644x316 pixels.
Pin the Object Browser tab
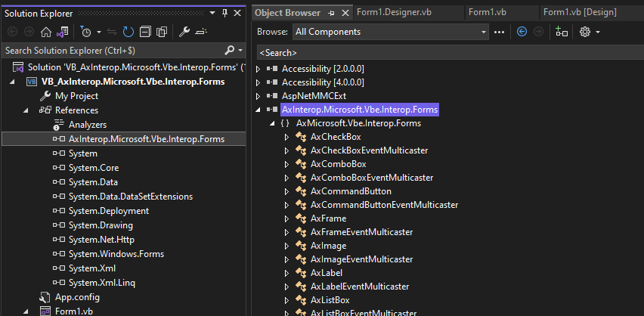(331, 13)
